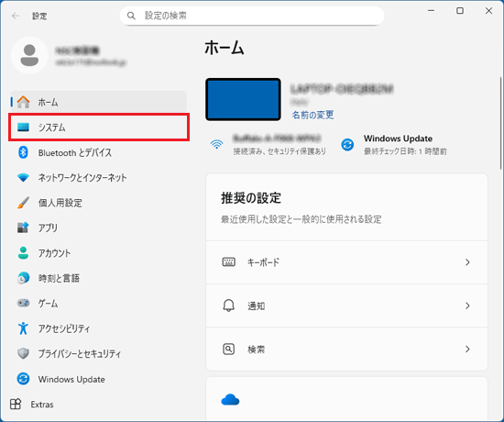Viewport: 504px width, 422px height.
Task: Click 推奨の設定 heading
Action: [x=251, y=198]
